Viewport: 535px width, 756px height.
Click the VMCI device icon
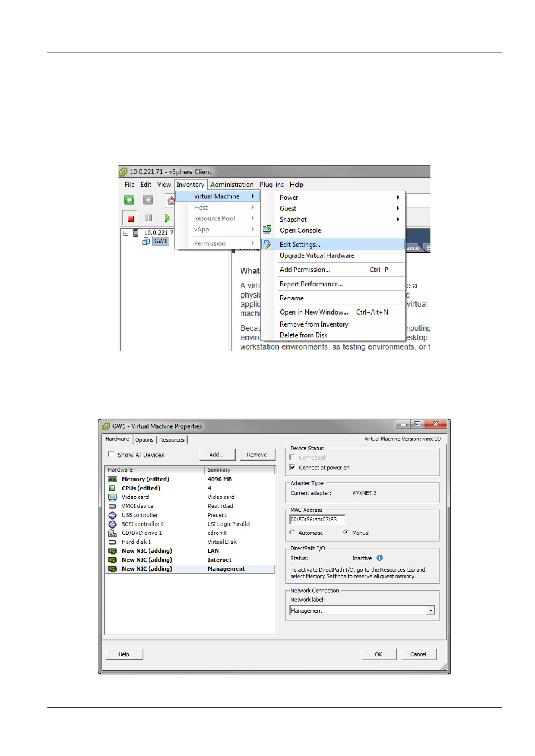coord(112,506)
